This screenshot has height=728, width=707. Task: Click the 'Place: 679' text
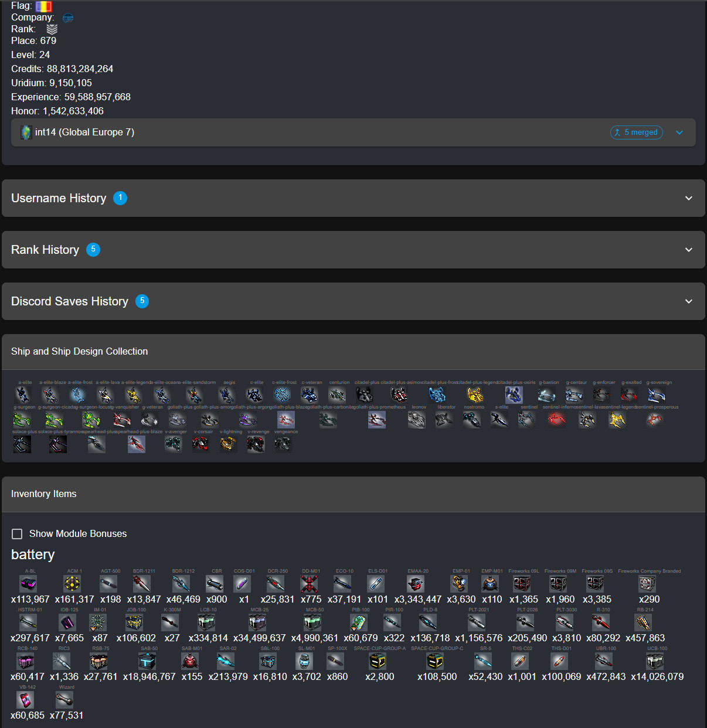tap(34, 41)
